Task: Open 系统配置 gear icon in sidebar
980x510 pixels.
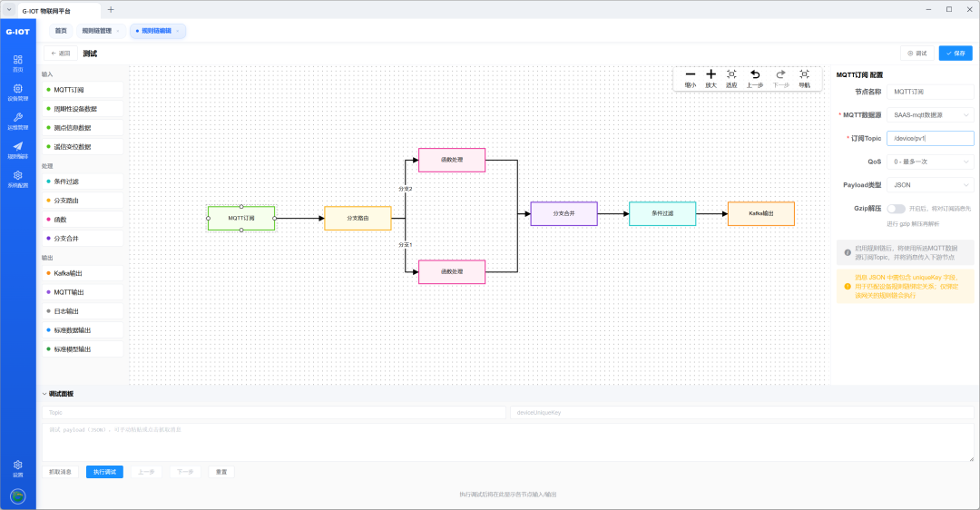Action: coord(17,180)
